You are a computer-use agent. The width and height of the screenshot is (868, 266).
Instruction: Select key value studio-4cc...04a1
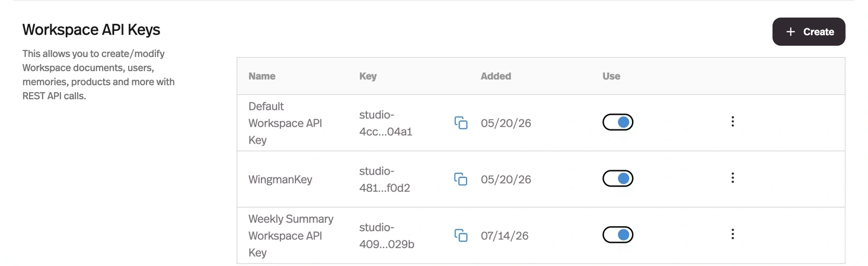click(x=385, y=123)
